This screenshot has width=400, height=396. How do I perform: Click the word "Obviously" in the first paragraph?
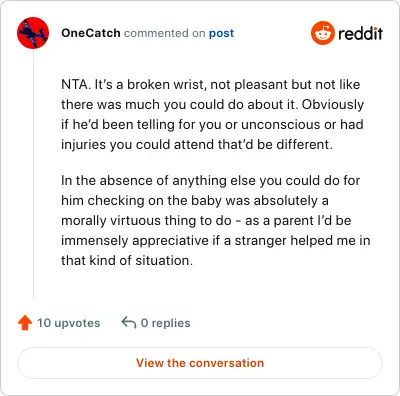[333, 104]
